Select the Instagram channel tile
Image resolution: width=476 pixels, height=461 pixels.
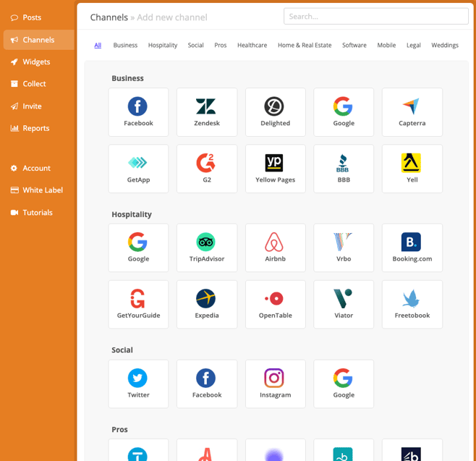tap(275, 384)
